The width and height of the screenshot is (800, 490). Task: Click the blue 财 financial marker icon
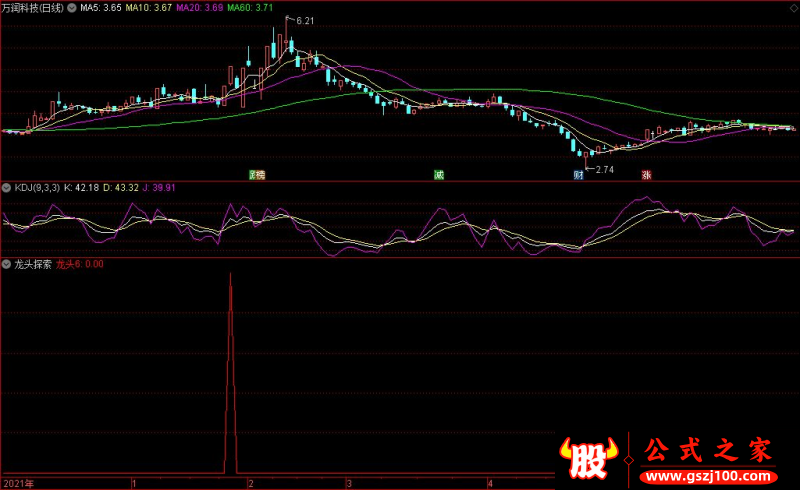[578, 175]
